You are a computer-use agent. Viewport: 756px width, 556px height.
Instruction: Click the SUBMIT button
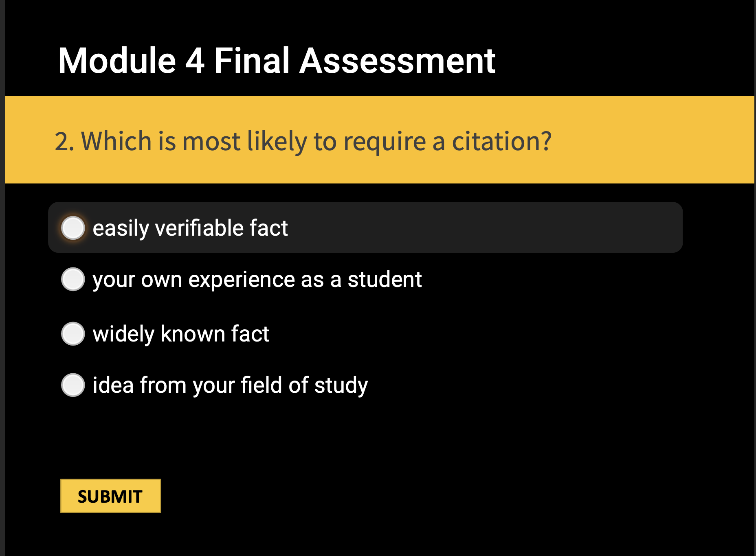click(110, 496)
